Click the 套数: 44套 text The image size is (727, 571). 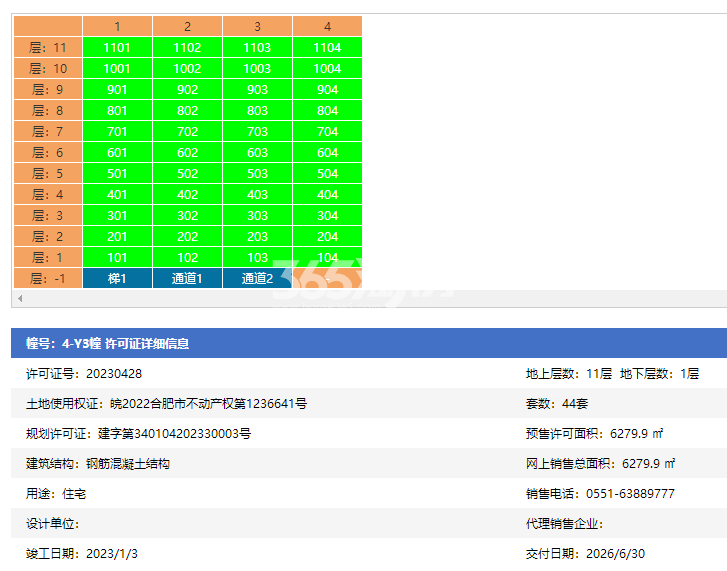click(557, 404)
